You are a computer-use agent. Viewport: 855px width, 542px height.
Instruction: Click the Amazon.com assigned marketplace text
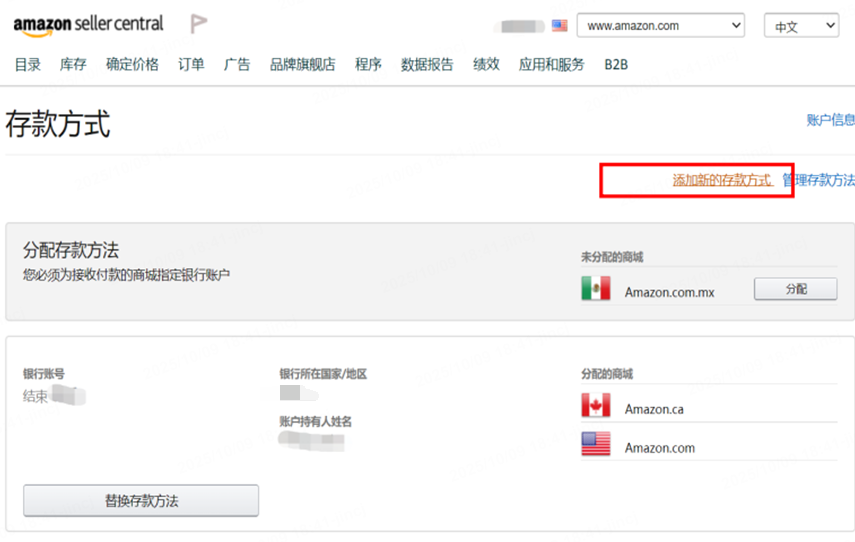tap(660, 448)
